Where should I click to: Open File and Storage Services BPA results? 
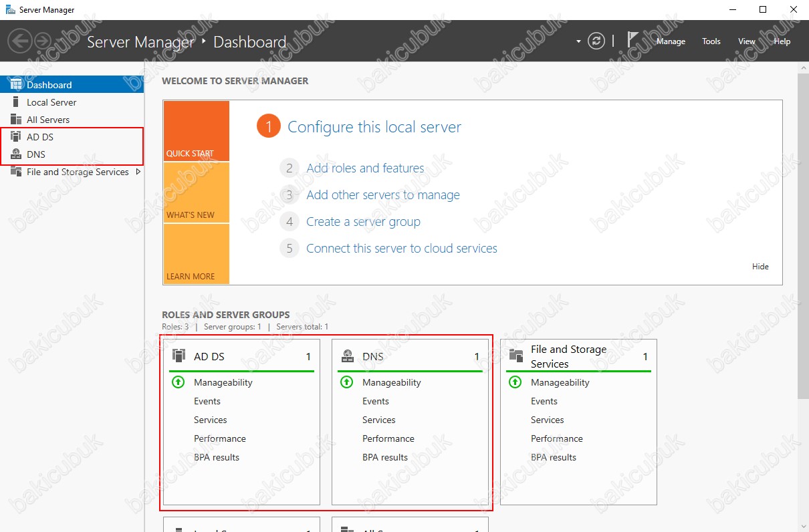click(554, 457)
